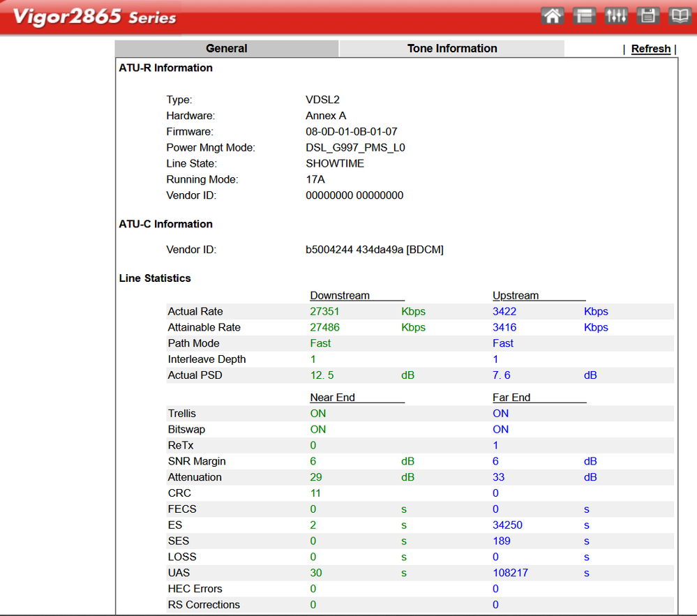Click the Far End UAS value 108217
Screen dimensions: 697x616
pyautogui.click(x=511, y=573)
